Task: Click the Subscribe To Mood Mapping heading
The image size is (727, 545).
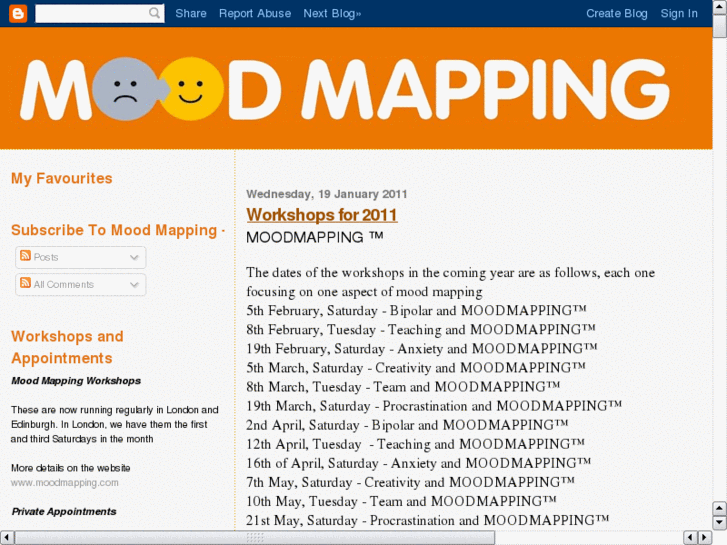Action: 118,230
